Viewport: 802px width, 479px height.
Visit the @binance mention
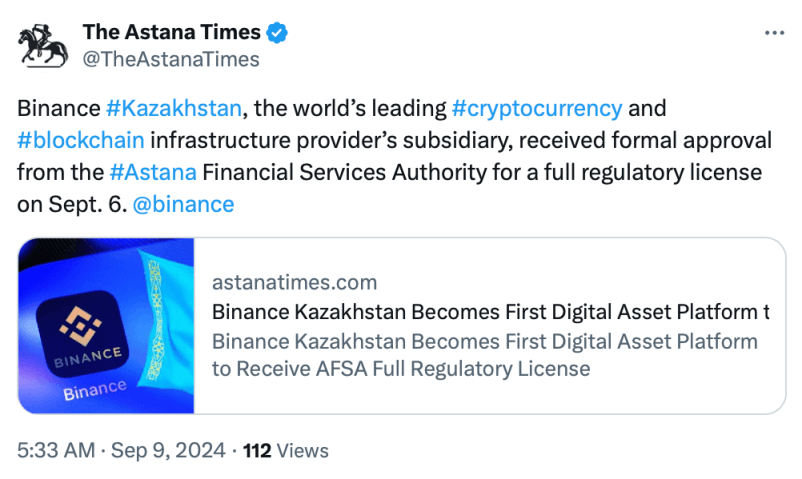click(183, 204)
